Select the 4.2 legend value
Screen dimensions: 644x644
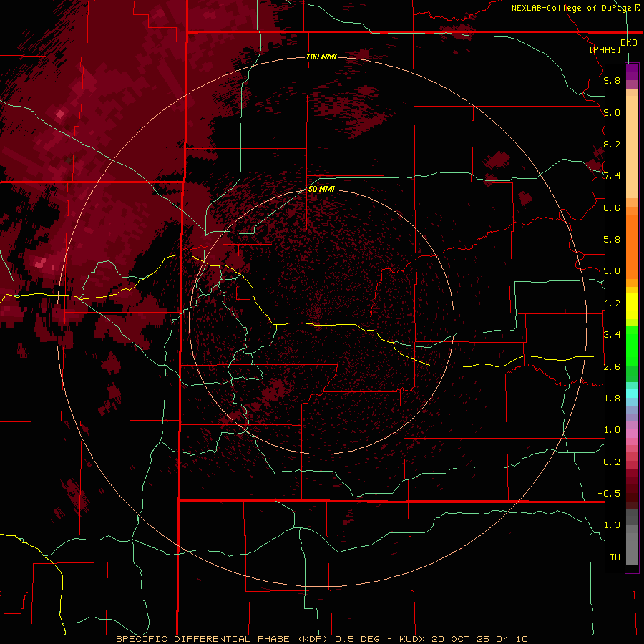point(612,303)
